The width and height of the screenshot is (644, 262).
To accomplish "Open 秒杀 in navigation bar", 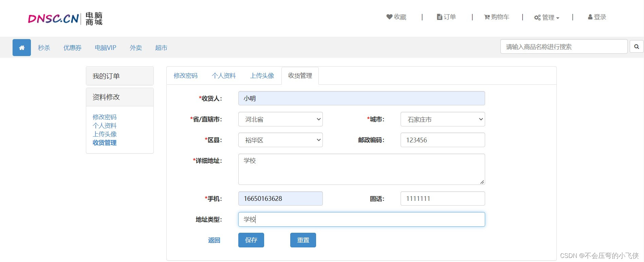I will 44,48.
